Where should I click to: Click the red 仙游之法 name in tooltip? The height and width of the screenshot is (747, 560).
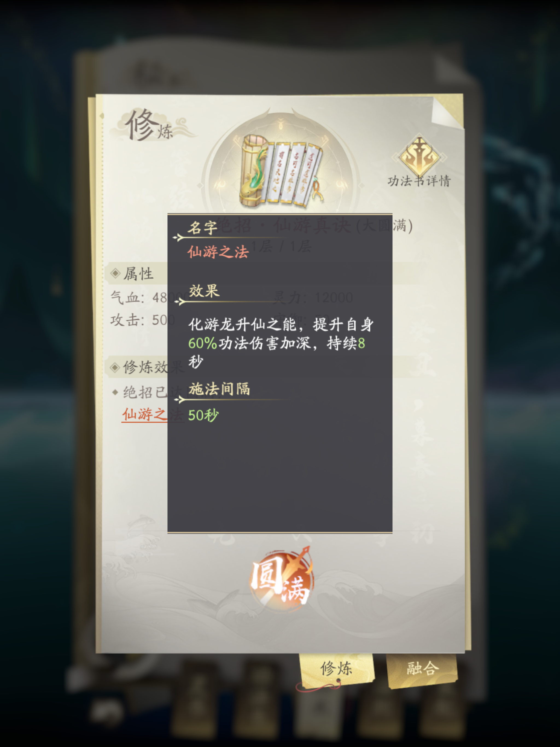[x=218, y=252]
